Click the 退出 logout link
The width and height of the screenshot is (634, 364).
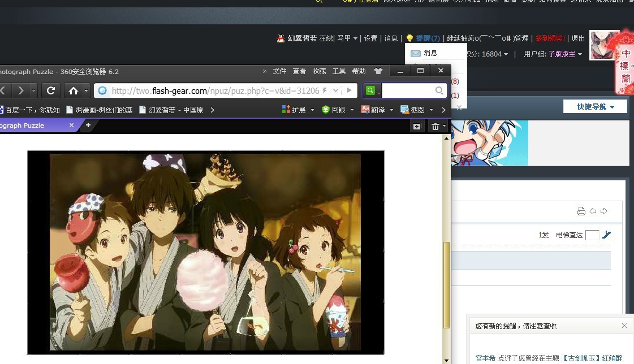click(578, 38)
